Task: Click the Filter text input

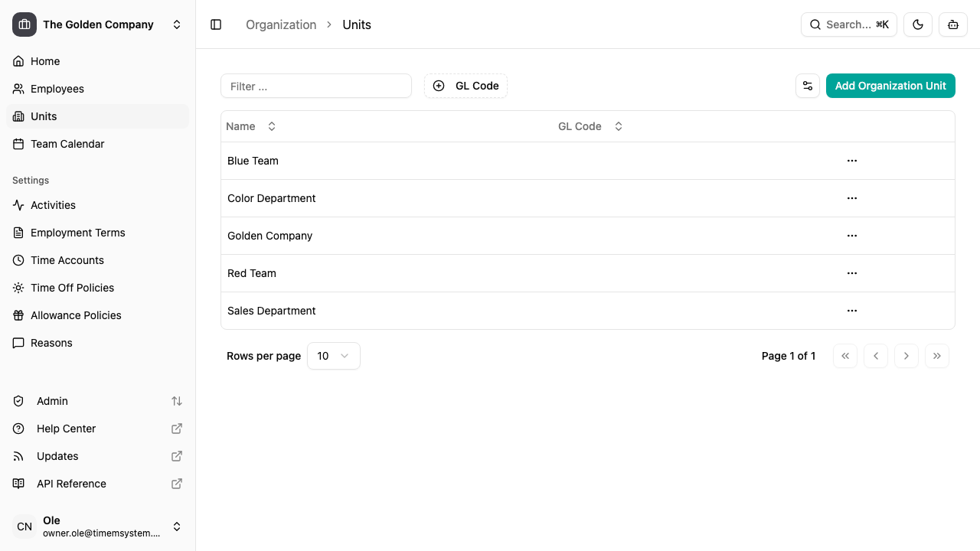Action: [x=315, y=86]
